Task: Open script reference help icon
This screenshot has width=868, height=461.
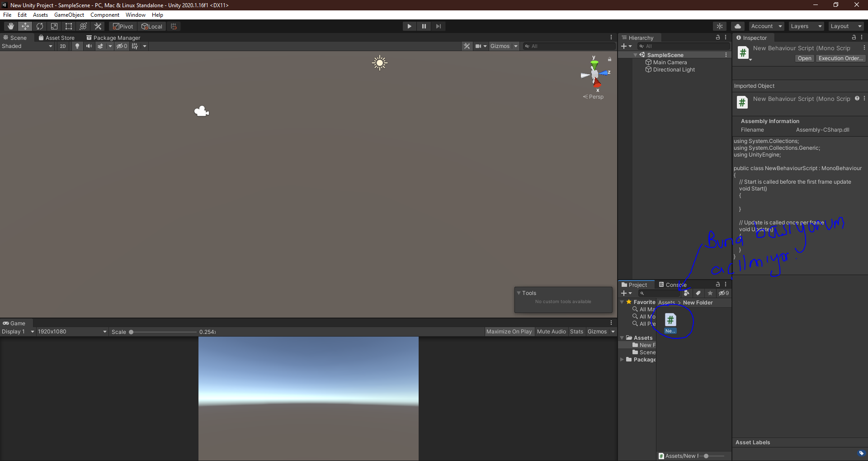Action: click(x=857, y=99)
